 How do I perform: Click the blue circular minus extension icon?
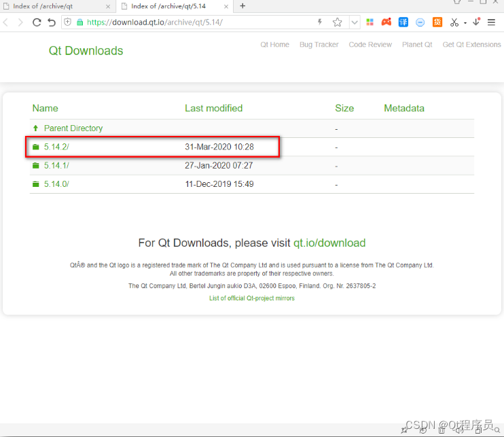click(x=420, y=22)
